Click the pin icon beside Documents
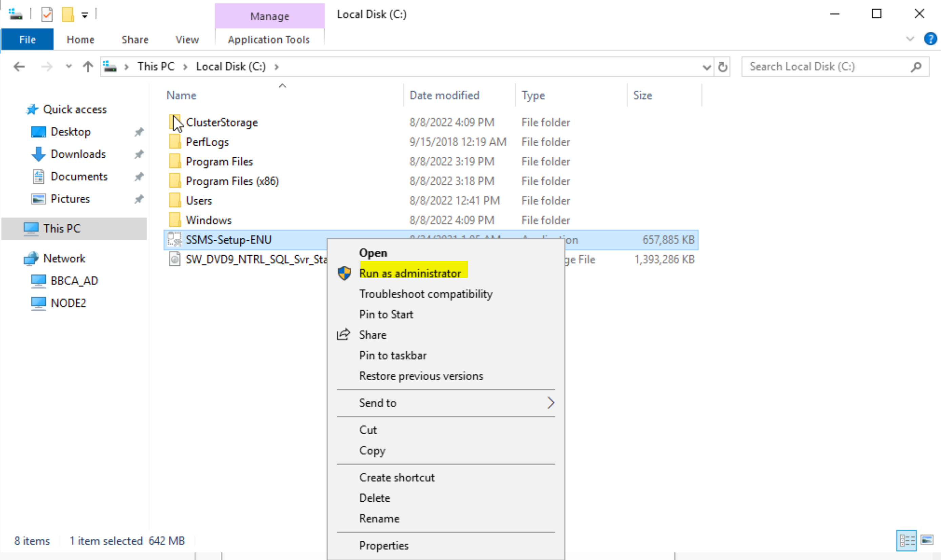Image resolution: width=941 pixels, height=560 pixels. [139, 176]
